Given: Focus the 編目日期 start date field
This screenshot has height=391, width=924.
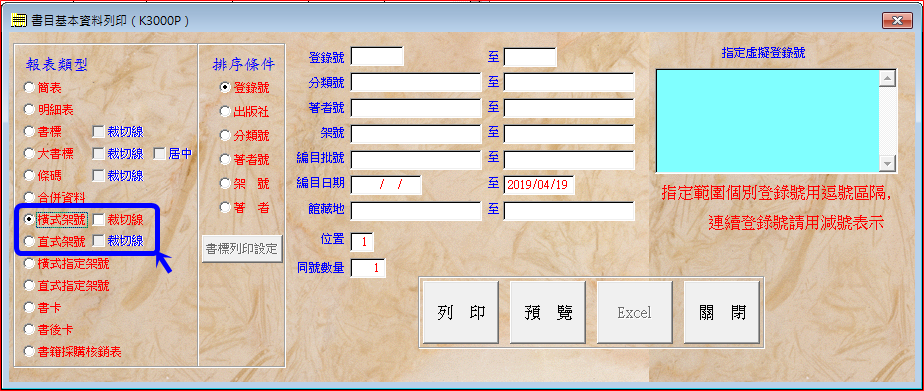Looking at the screenshot, I should (x=386, y=185).
